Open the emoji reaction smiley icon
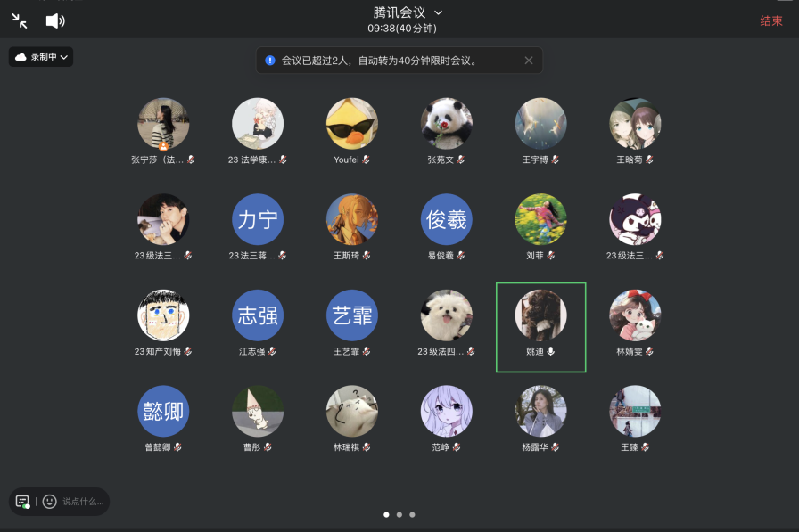 49,502
